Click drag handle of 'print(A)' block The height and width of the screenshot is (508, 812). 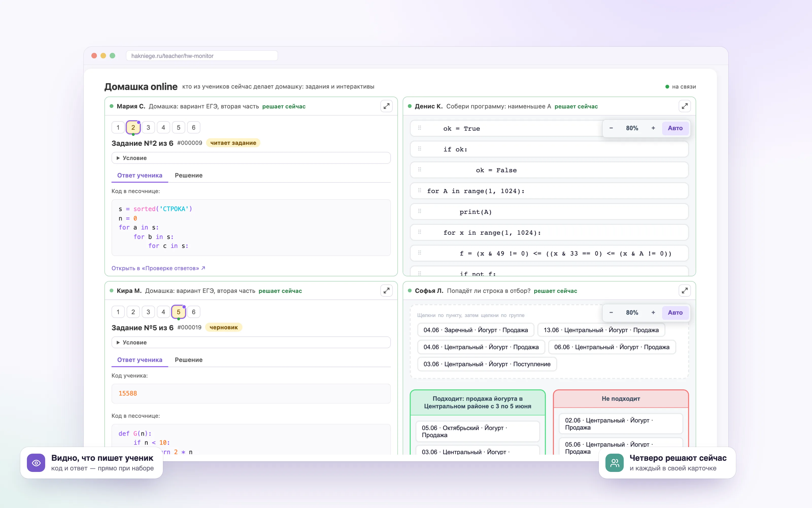[419, 211]
